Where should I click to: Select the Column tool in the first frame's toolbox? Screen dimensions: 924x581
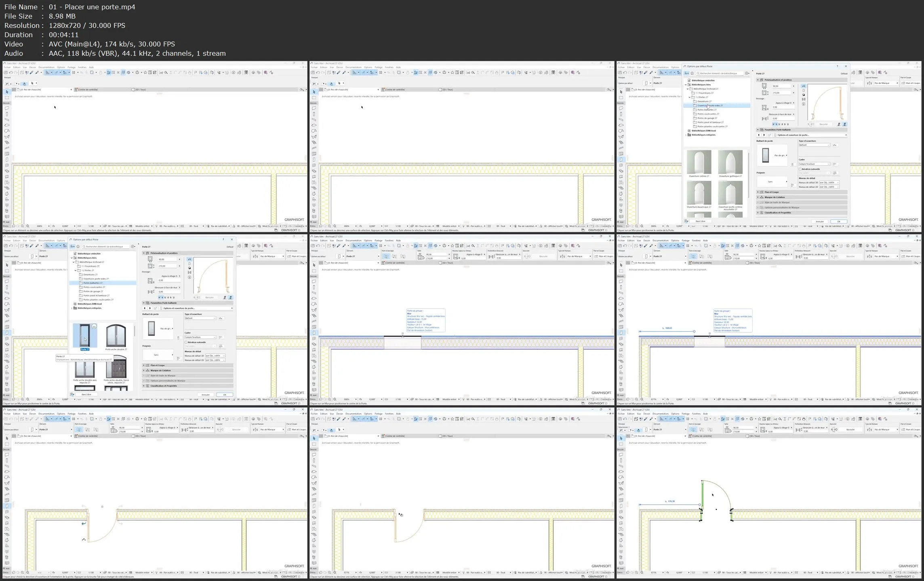[x=7, y=114]
